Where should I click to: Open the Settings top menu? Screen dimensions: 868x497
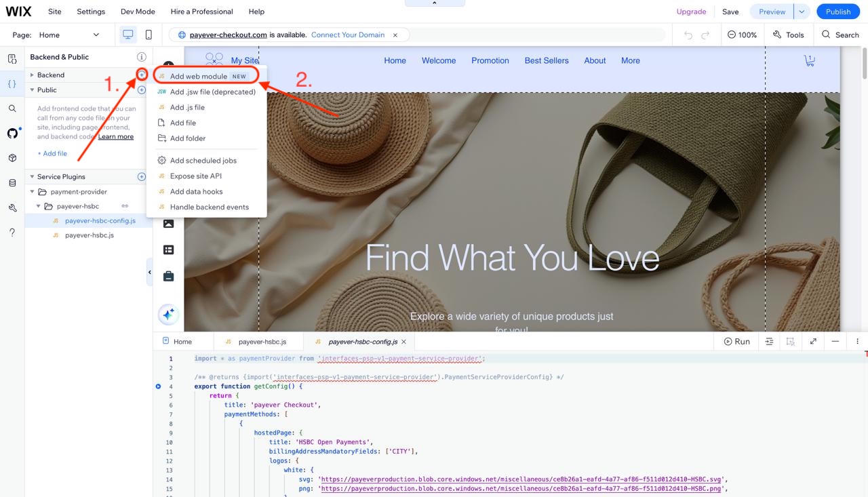coord(91,12)
